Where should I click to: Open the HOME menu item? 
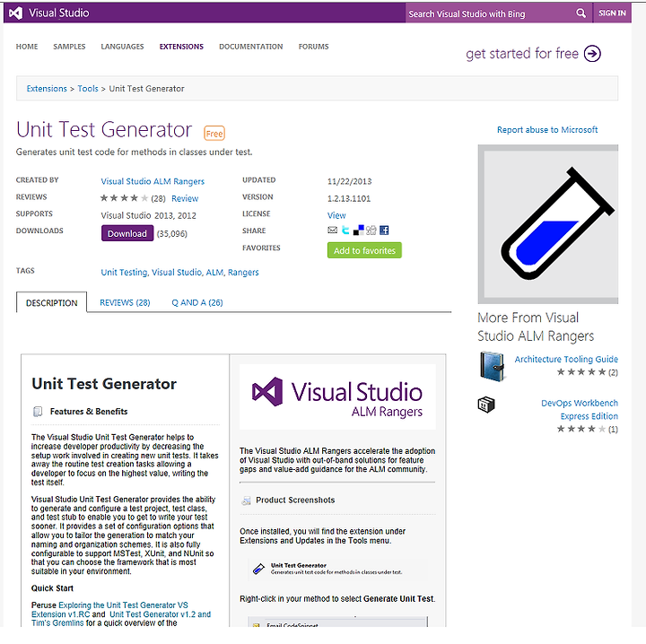click(27, 47)
